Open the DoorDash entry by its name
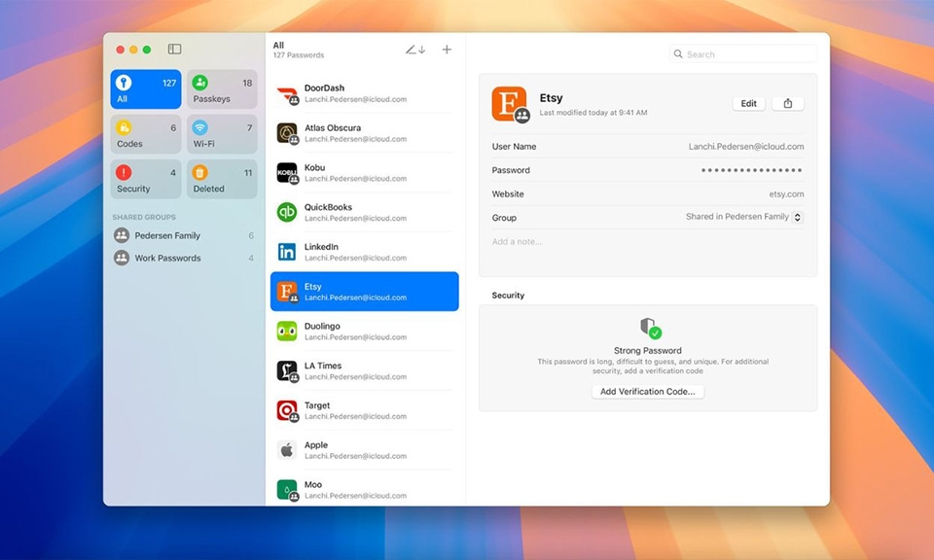This screenshot has width=934, height=560. [324, 88]
